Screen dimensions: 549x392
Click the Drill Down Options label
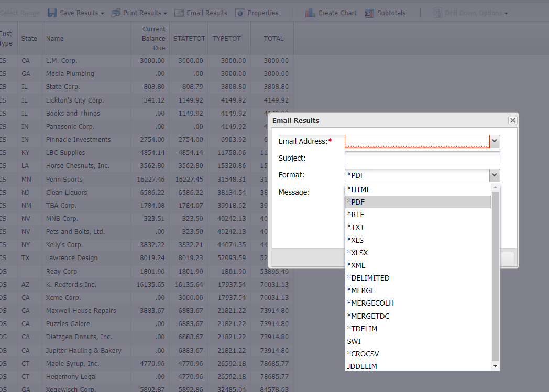point(474,13)
